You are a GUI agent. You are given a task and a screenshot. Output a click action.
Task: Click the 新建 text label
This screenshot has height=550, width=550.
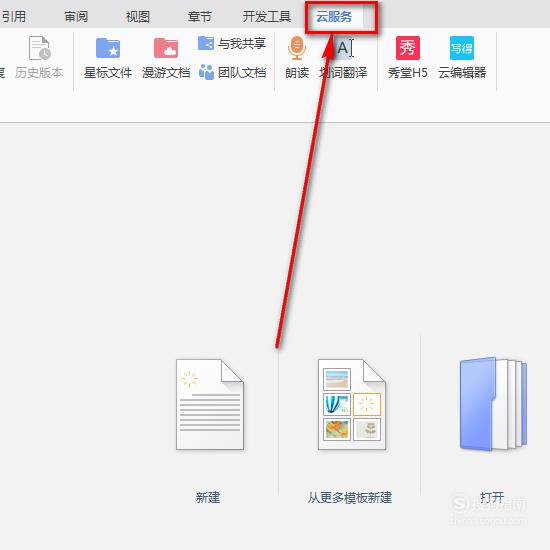tap(208, 497)
